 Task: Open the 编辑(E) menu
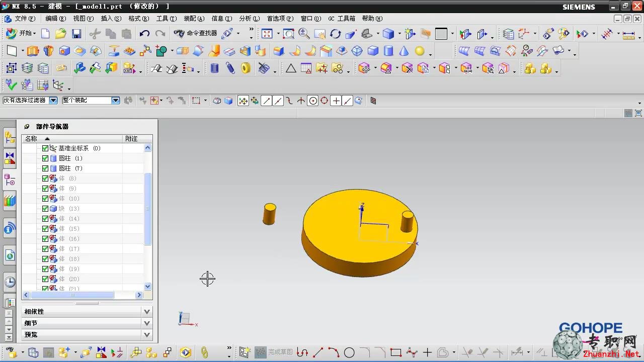click(x=56, y=19)
